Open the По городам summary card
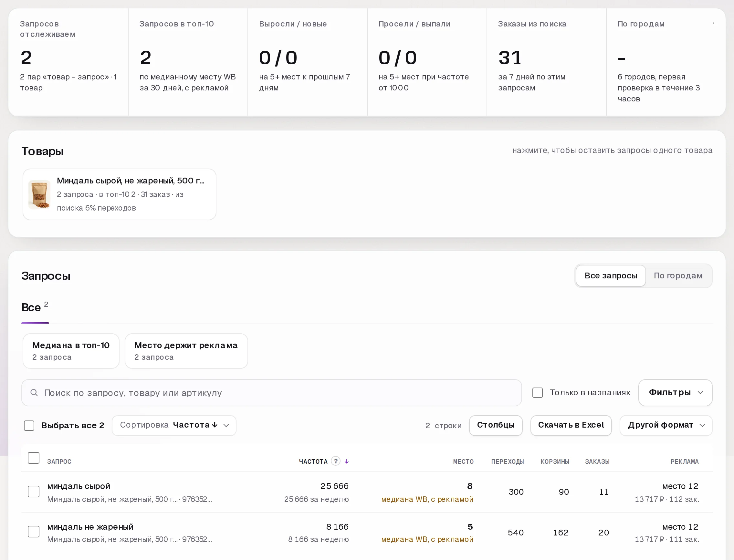 click(666, 62)
